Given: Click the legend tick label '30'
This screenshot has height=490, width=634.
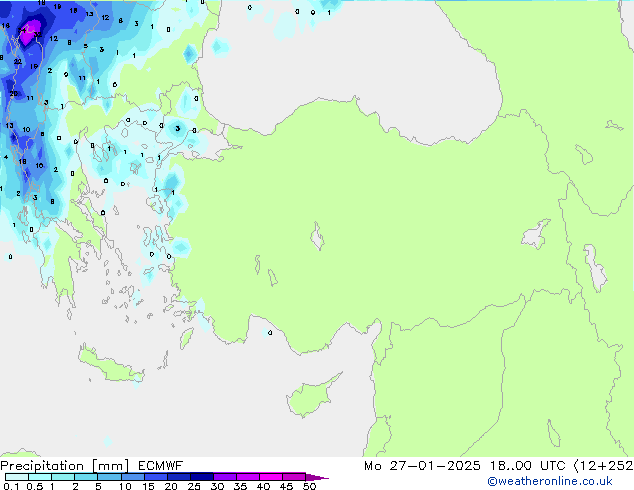Looking at the screenshot, I should 217,486.
